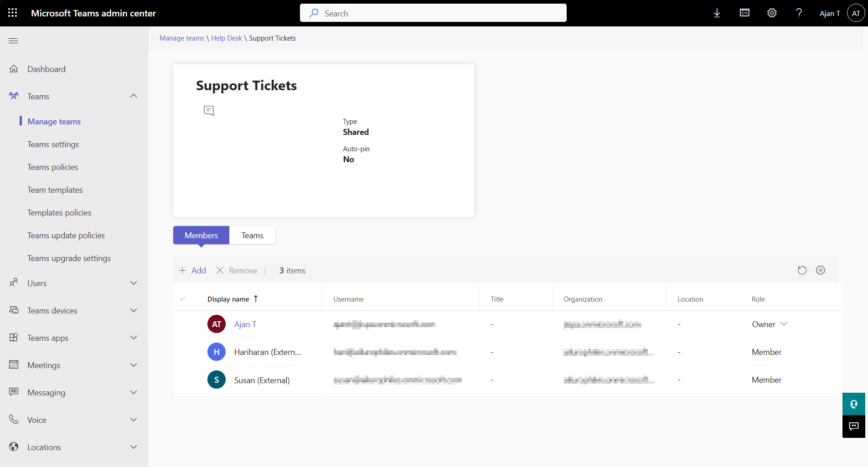Screen dimensions: 868x467
Task: Open the feedback chat icon at bottom right
Action: (x=853, y=426)
